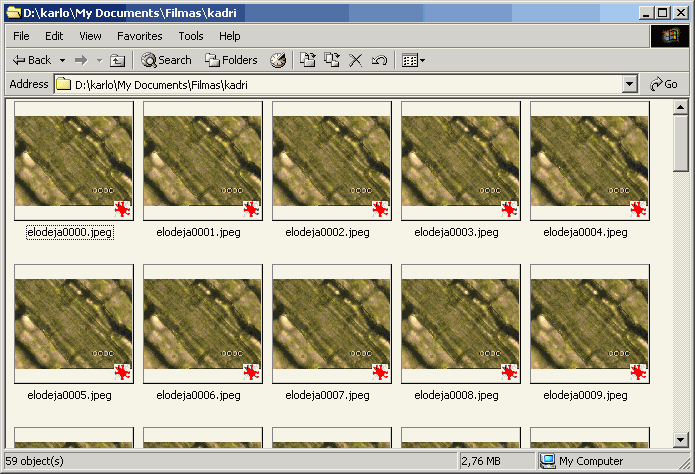Click file name elodeja0001.jpeg

coord(199,232)
